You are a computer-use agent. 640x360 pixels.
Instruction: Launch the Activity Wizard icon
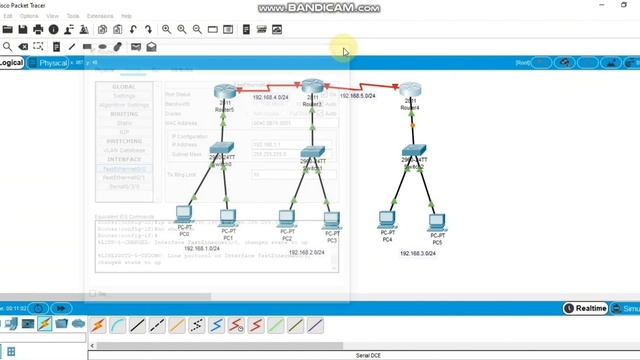pyautogui.click(x=84, y=29)
